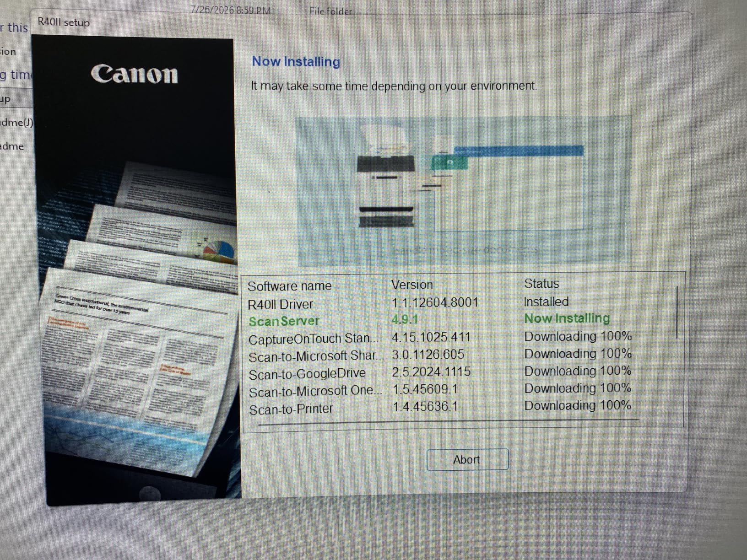747x560 pixels.
Task: Click Scan-to-Printer's Downloading 100% status
Action: [578, 405]
